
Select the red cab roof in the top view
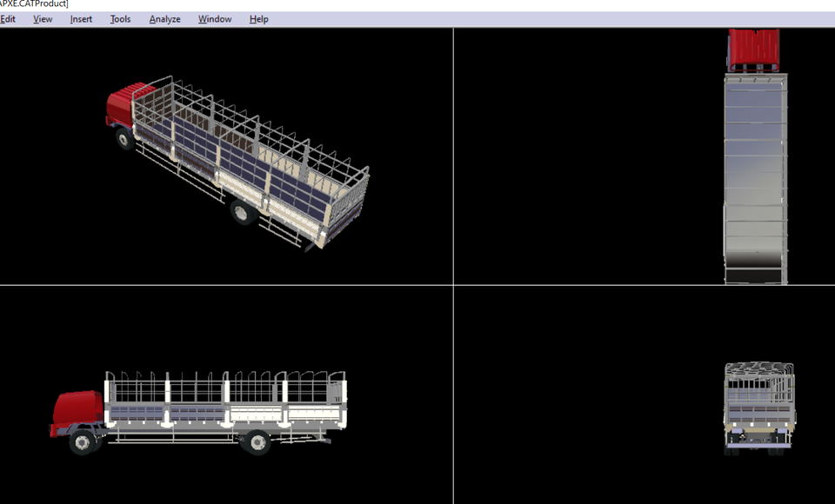(x=755, y=48)
